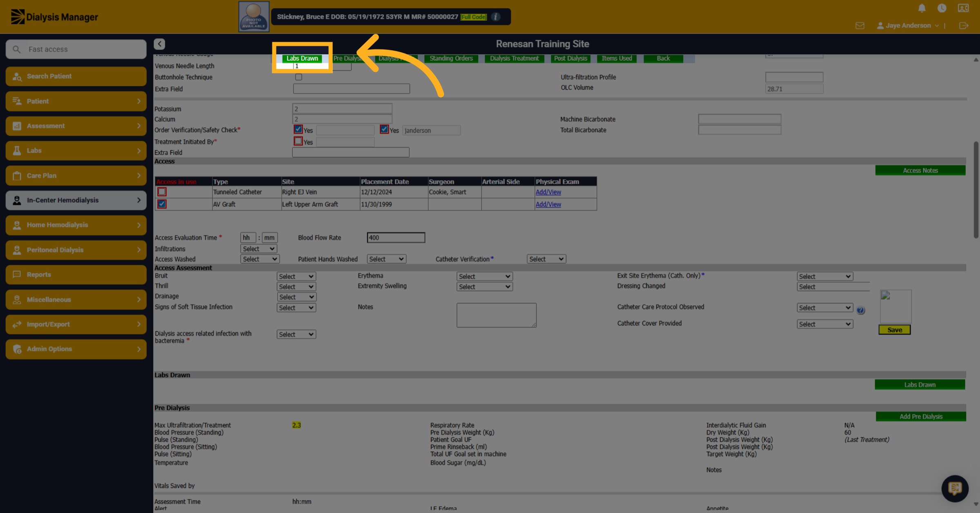Click the Blood Flow Rate input field
The width and height of the screenshot is (980, 513).
[x=396, y=238]
